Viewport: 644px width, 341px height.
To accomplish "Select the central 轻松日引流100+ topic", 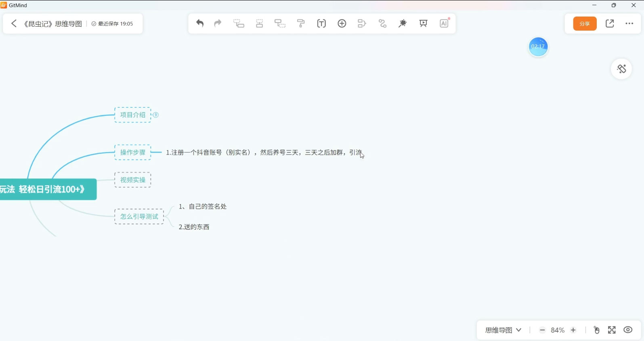I will 48,189.
